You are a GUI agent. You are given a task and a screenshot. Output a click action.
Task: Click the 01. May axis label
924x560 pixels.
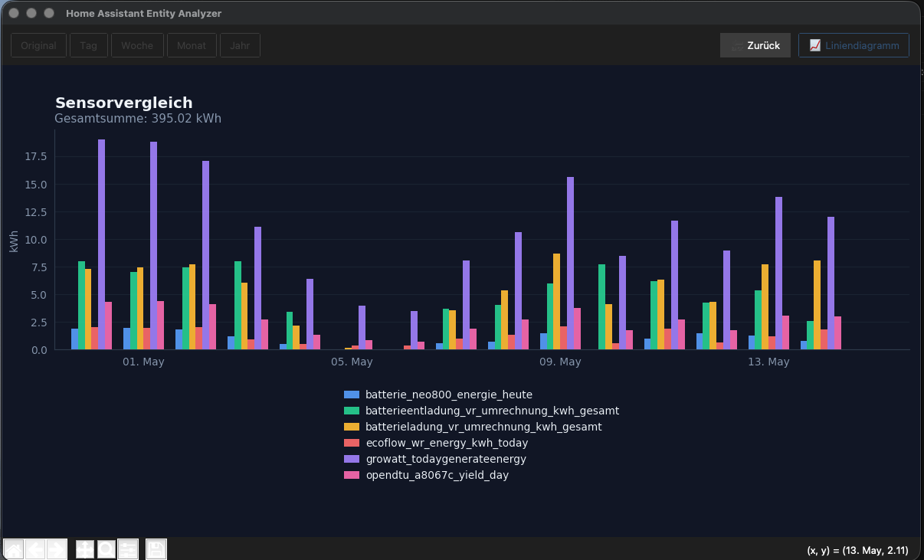143,362
